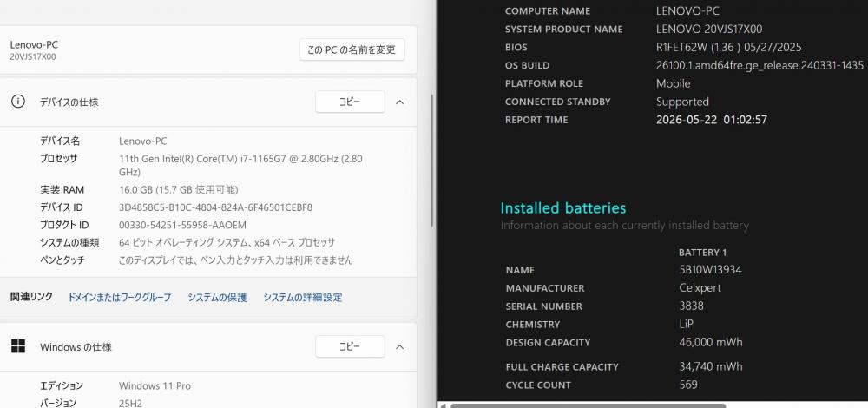Click BATTERY 1 column header
Viewport: 868px width, 408px height.
(x=702, y=253)
